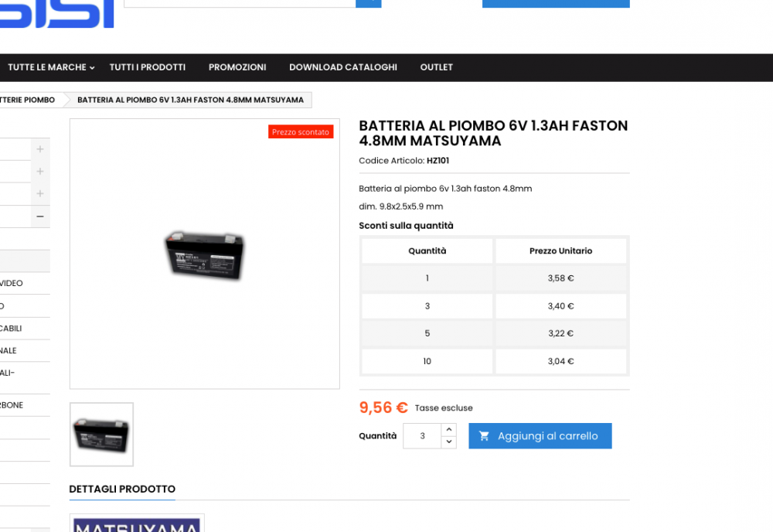Collapse the sidebar category with minus icon
The width and height of the screenshot is (773, 532).
(x=40, y=217)
